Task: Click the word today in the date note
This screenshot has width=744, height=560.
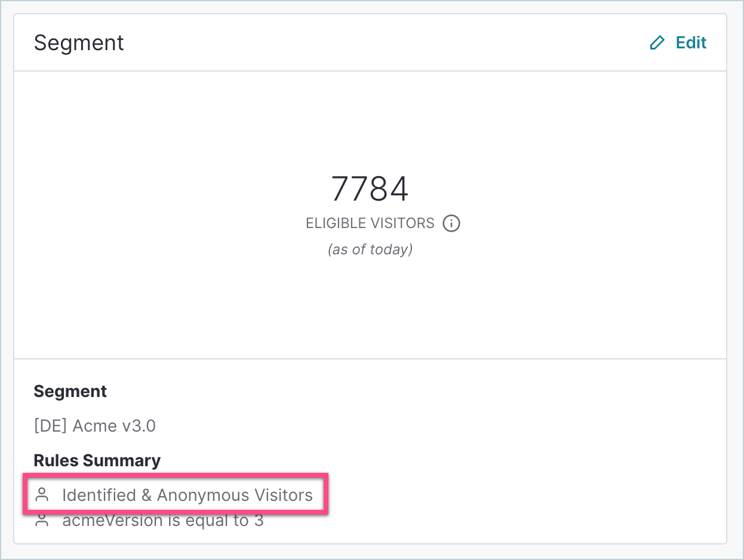Action: point(389,250)
